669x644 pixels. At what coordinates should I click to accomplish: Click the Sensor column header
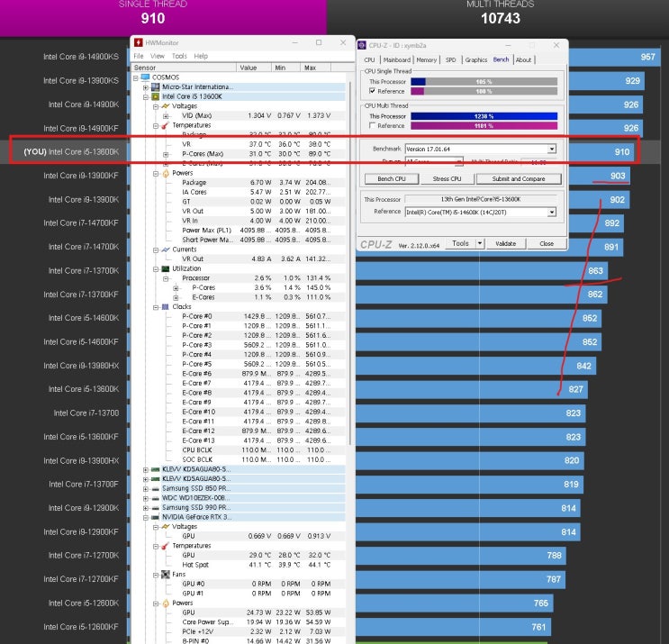(x=184, y=68)
